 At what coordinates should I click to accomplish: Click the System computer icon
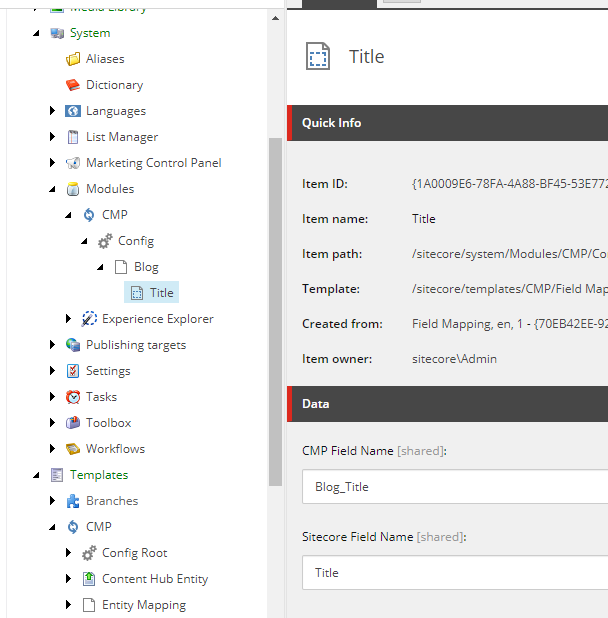pyautogui.click(x=57, y=33)
